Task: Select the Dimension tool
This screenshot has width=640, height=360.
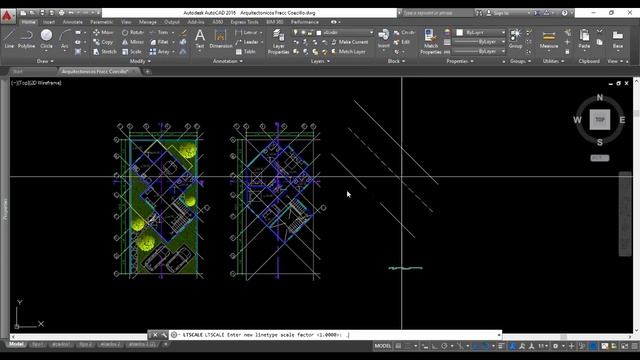Action: point(220,39)
